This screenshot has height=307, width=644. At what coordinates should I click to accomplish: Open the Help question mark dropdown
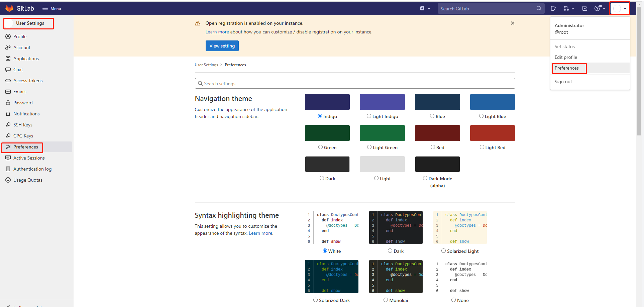tap(600, 8)
